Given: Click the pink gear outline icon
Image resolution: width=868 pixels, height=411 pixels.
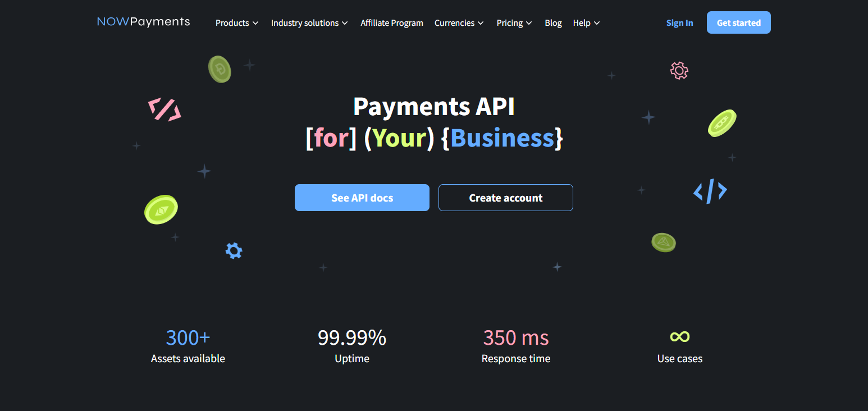Looking at the screenshot, I should (679, 71).
